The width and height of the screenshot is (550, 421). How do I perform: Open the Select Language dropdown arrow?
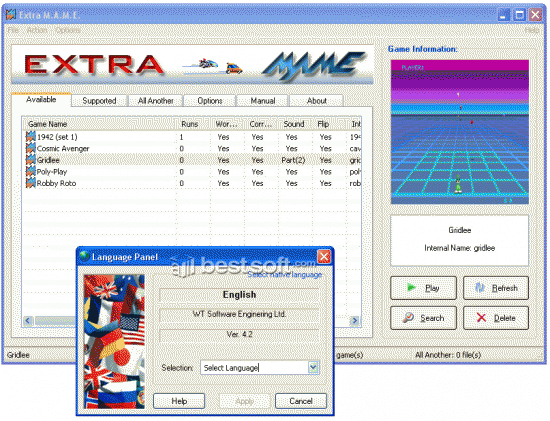313,368
